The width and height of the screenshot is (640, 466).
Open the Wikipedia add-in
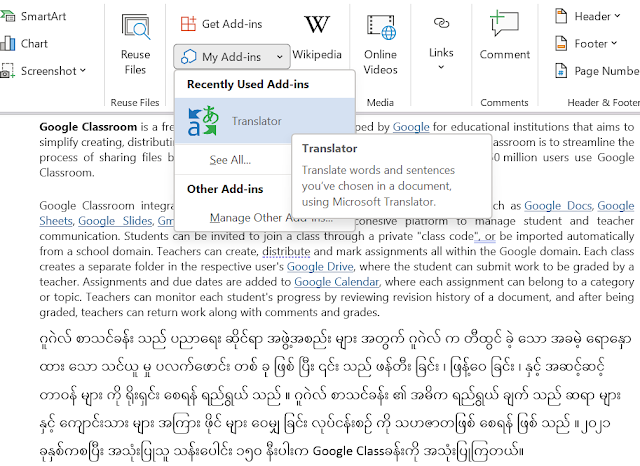pyautogui.click(x=317, y=38)
